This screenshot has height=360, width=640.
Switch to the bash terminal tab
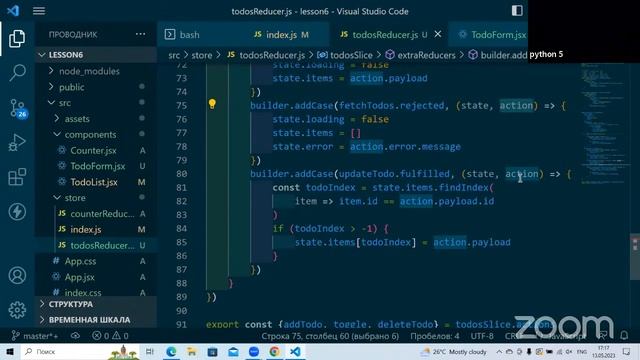click(182, 35)
